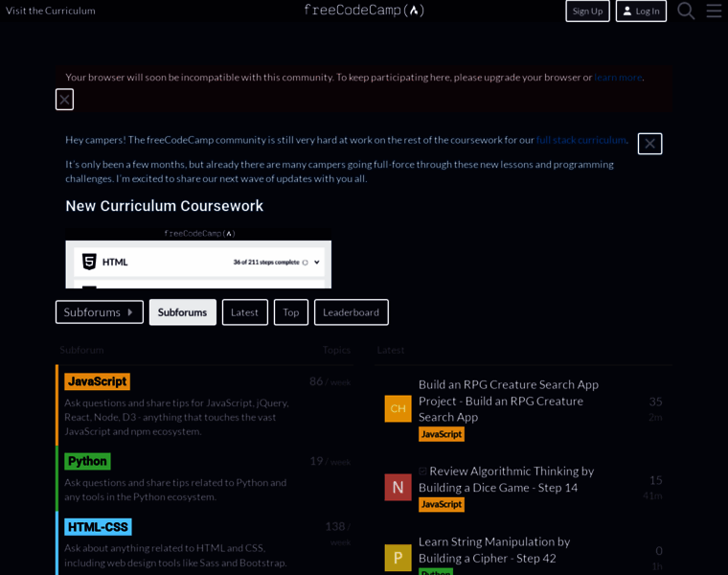The width and height of the screenshot is (728, 575).
Task: Open the hamburger menu icon
Action: point(714,11)
